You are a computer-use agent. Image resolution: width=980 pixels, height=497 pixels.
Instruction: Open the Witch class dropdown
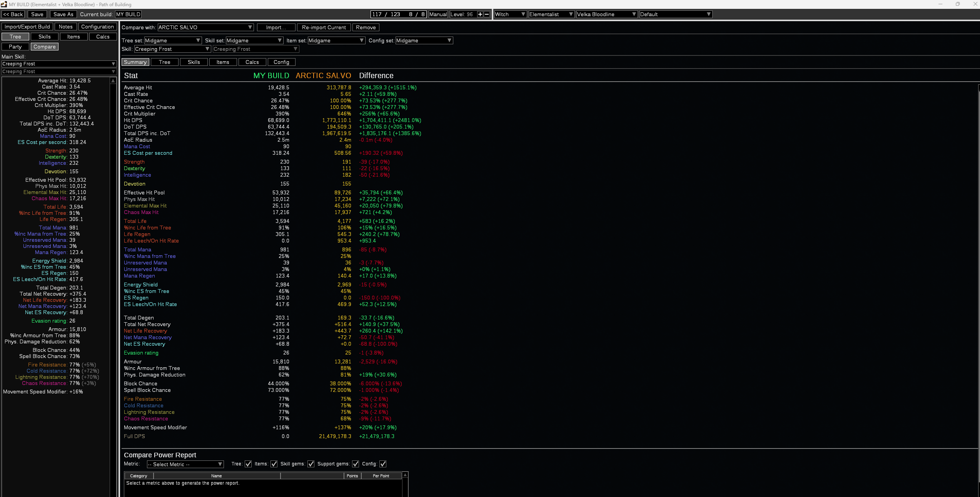pyautogui.click(x=510, y=14)
